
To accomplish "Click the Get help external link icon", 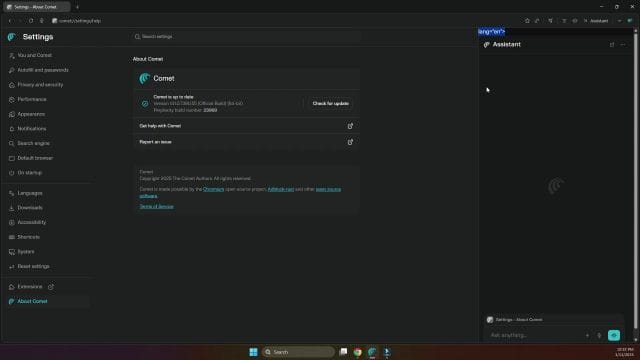I will (x=350, y=126).
